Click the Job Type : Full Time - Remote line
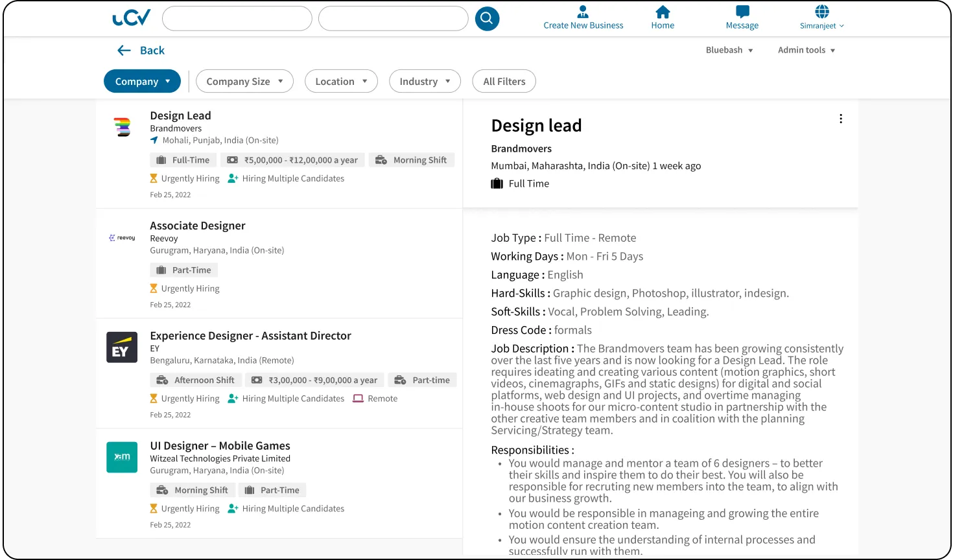The image size is (953, 560). click(563, 238)
